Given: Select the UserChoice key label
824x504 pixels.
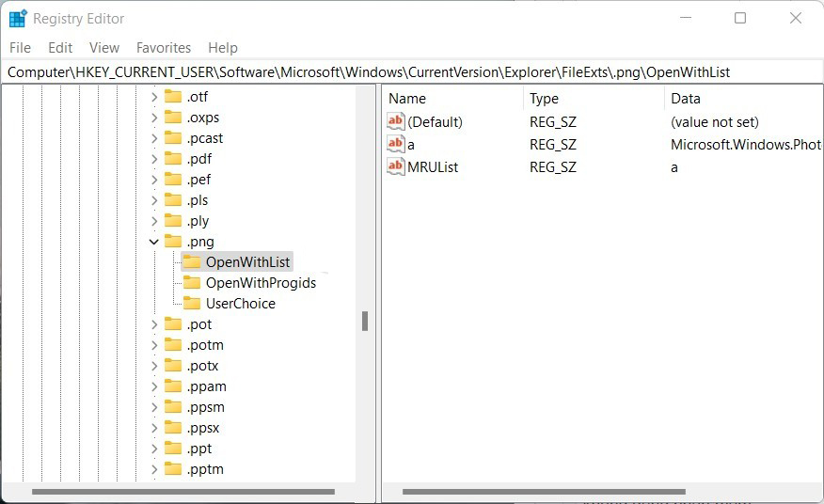Looking at the screenshot, I should coord(241,304).
